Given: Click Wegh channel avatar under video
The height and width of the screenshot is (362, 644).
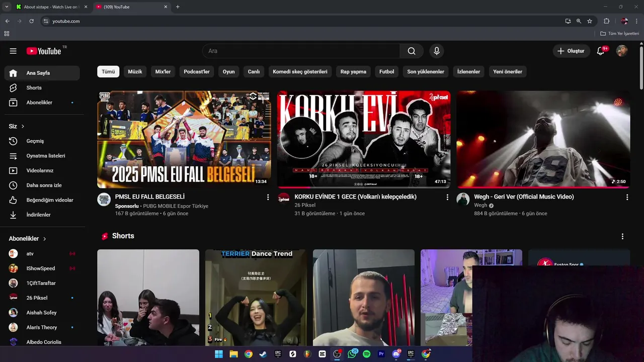Looking at the screenshot, I should coord(463,199).
